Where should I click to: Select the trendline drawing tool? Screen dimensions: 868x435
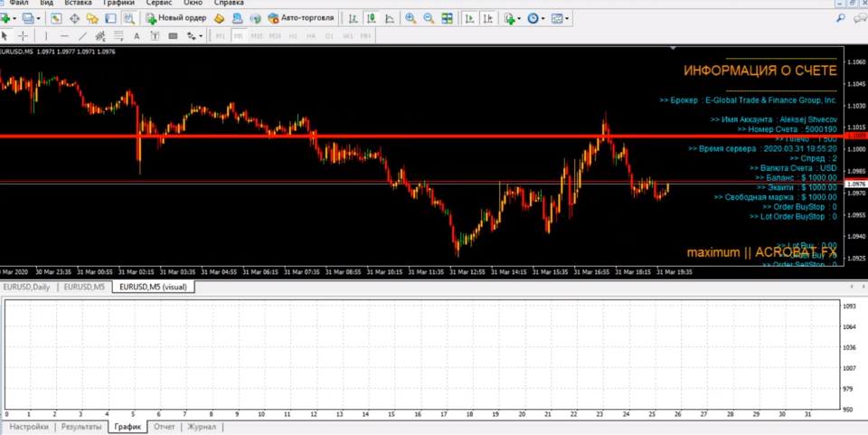click(x=82, y=36)
